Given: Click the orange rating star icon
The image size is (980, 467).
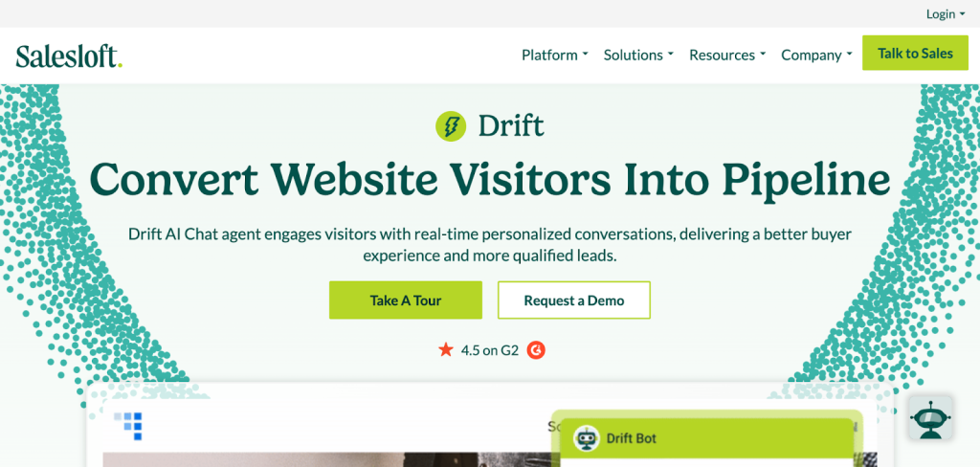Looking at the screenshot, I should point(446,350).
